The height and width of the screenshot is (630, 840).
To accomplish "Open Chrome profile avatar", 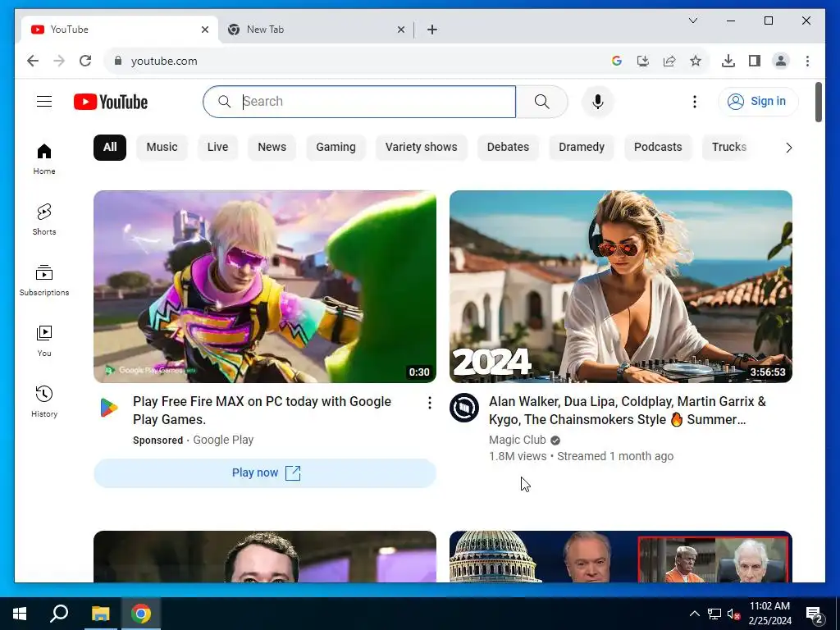I will (x=781, y=61).
